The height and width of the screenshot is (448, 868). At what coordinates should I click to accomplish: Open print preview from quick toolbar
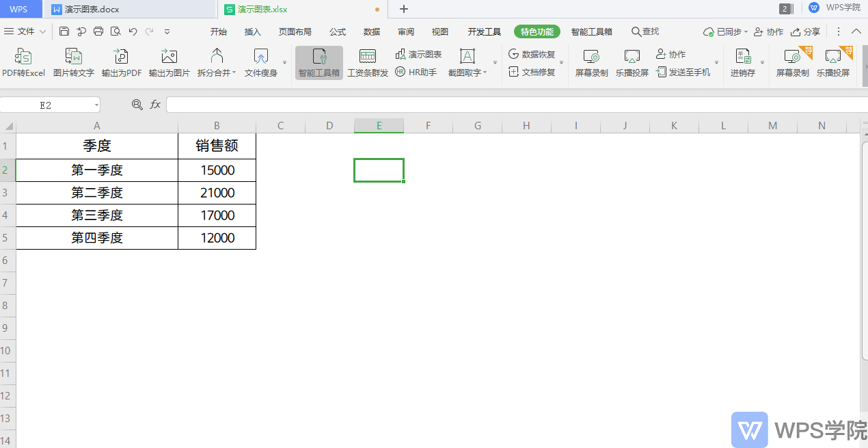click(116, 31)
